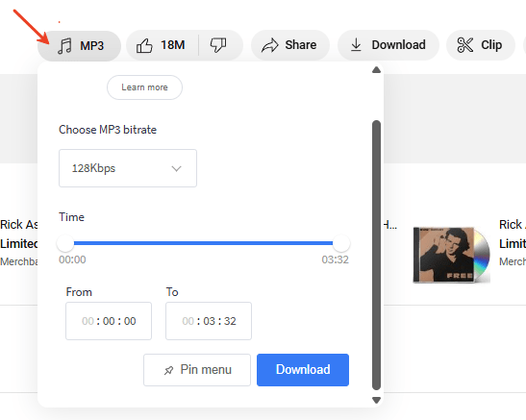The width and height of the screenshot is (526, 420).
Task: Click the middle of blue Time track
Action: click(x=203, y=243)
